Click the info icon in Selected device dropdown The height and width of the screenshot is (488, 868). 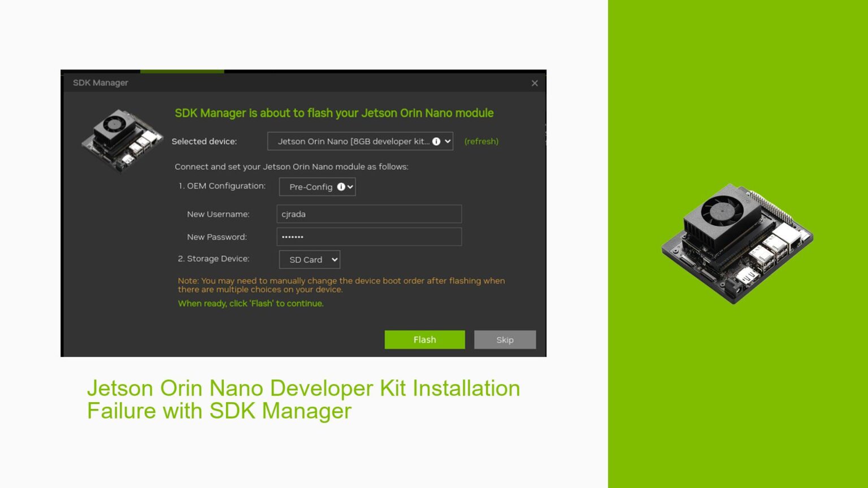(x=436, y=141)
